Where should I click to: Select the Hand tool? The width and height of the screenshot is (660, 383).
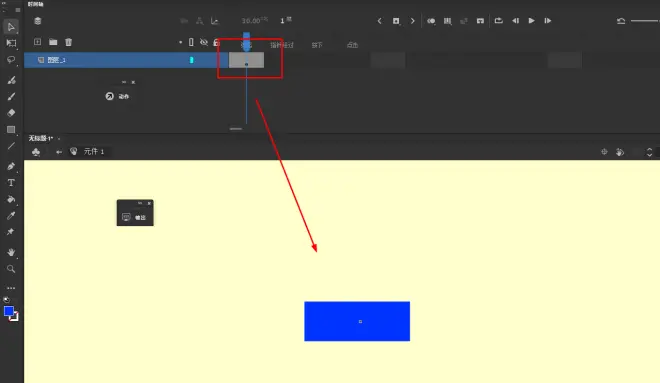[x=11, y=252]
